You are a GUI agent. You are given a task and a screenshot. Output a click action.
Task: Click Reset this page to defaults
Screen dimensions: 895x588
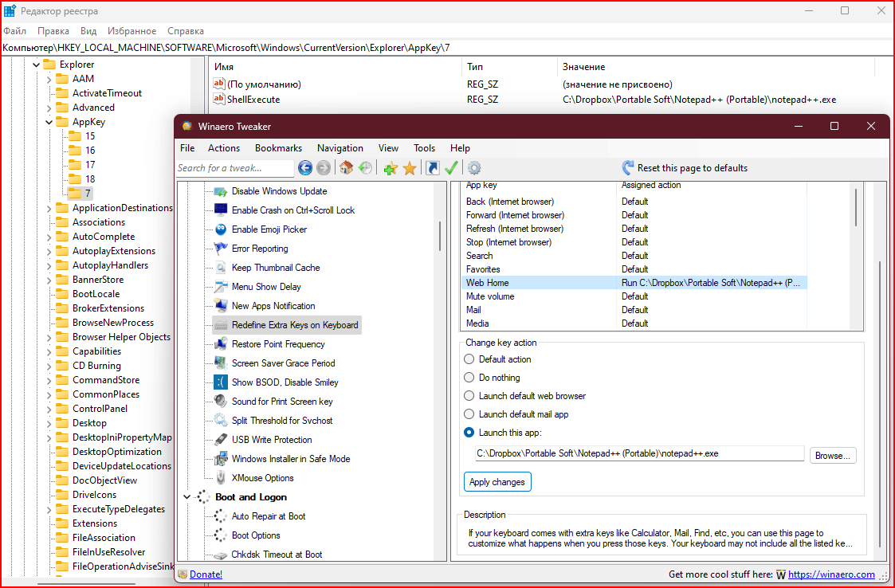pos(693,168)
